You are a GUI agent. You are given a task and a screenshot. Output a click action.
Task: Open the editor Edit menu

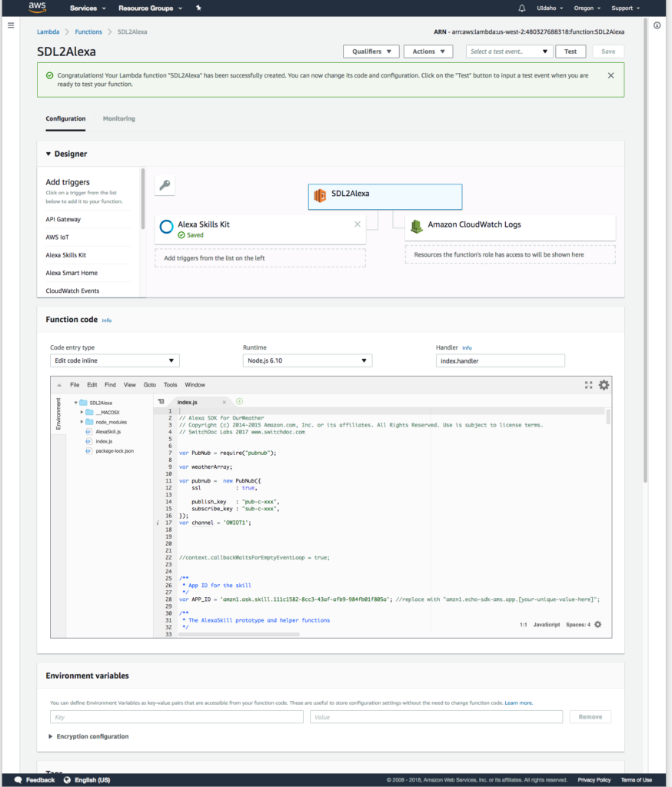tap(92, 385)
